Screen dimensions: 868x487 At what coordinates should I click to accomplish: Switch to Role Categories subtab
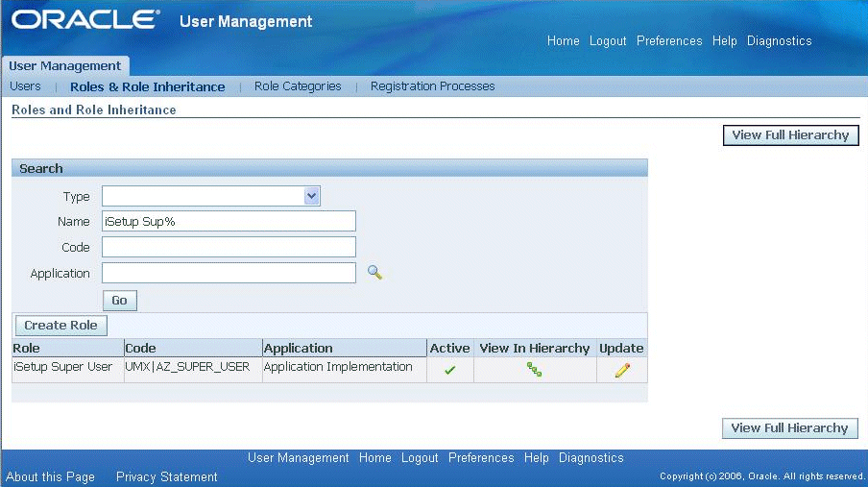pos(298,86)
